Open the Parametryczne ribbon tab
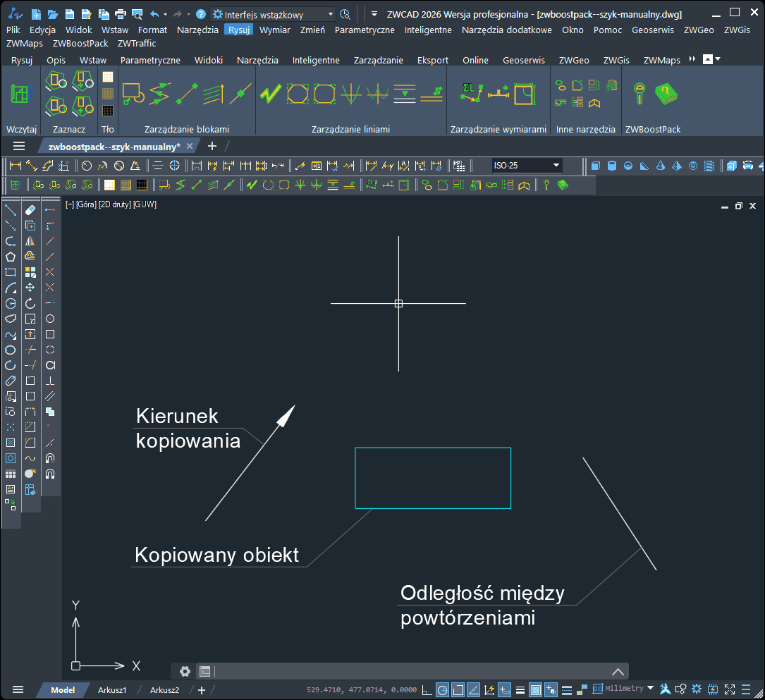Image resolution: width=765 pixels, height=700 pixels. (x=150, y=60)
